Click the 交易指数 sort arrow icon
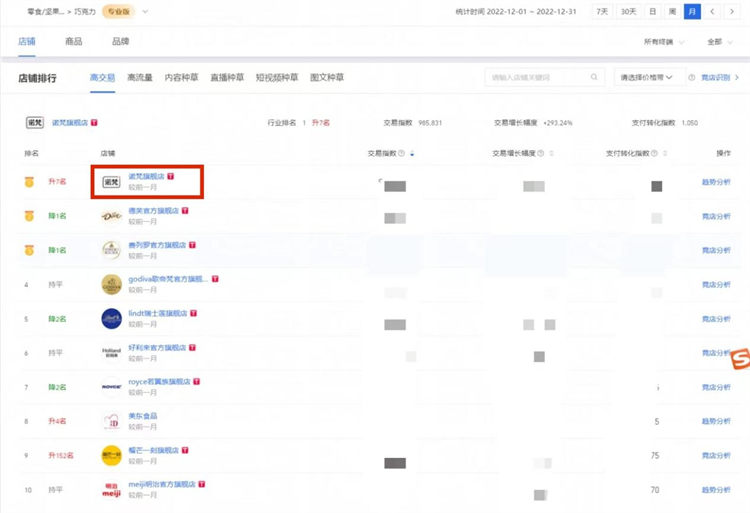Image resolution: width=750 pixels, height=513 pixels. (412, 154)
